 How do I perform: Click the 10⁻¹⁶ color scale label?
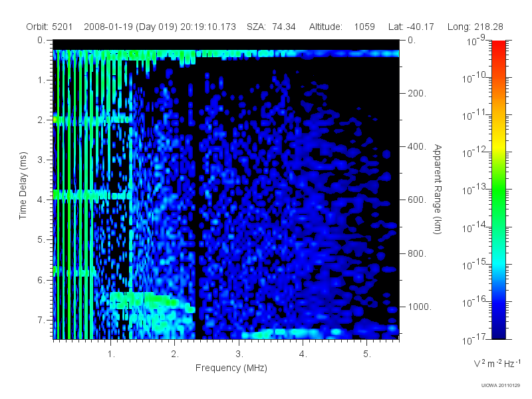tap(475, 301)
